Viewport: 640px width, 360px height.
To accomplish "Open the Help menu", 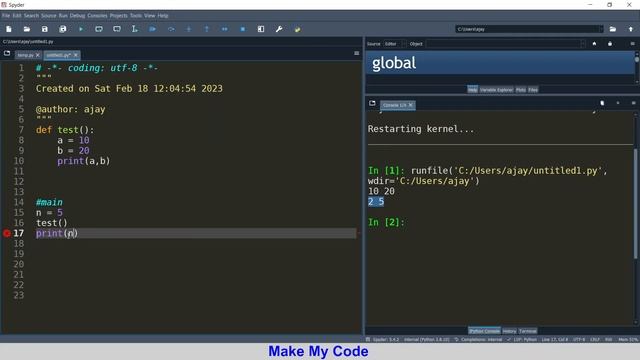I will click(163, 16).
